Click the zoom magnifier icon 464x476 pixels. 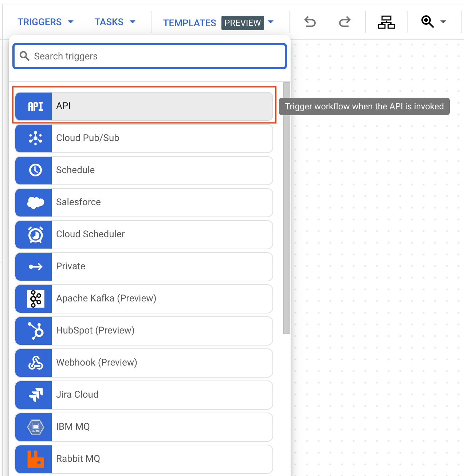[x=428, y=22]
